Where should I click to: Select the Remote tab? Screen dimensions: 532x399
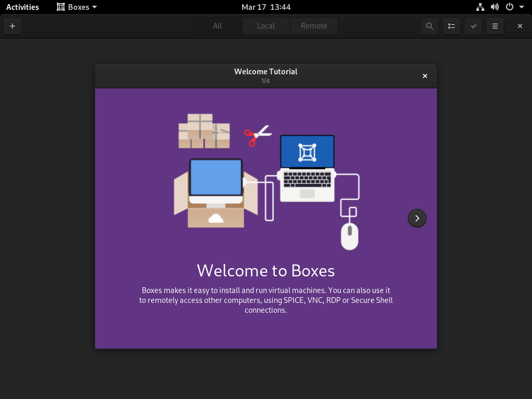pyautogui.click(x=314, y=26)
